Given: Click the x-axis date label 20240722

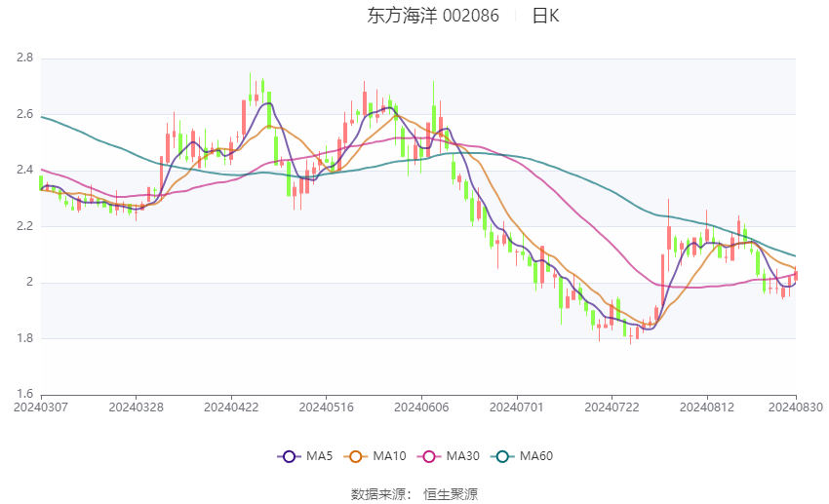Looking at the screenshot, I should click(x=612, y=407).
